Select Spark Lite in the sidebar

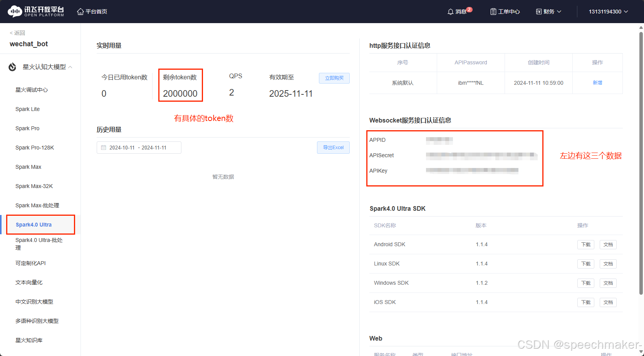point(27,109)
